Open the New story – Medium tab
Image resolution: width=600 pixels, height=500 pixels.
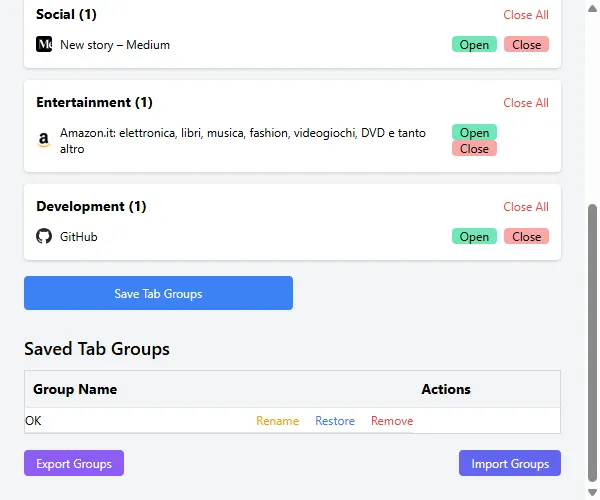[474, 45]
